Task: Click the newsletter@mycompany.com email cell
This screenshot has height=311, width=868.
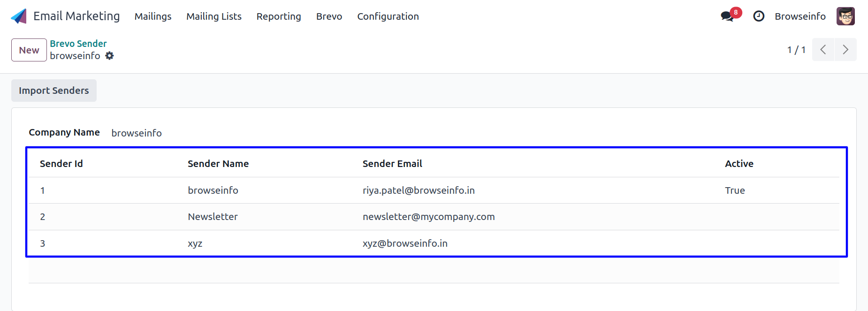Action: click(429, 217)
